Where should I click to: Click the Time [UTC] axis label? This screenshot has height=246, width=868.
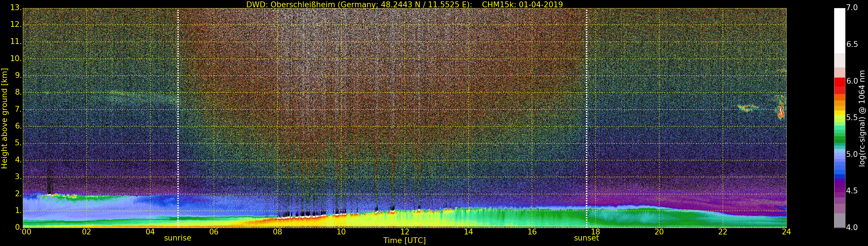tap(404, 241)
